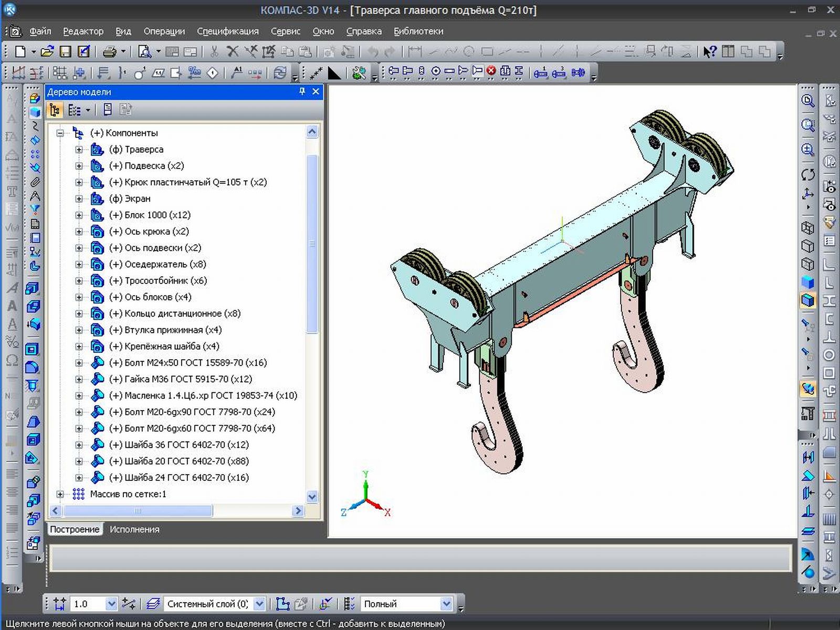Click the context help cursor question icon
Viewport: 840px width, 630px height.
coord(710,51)
